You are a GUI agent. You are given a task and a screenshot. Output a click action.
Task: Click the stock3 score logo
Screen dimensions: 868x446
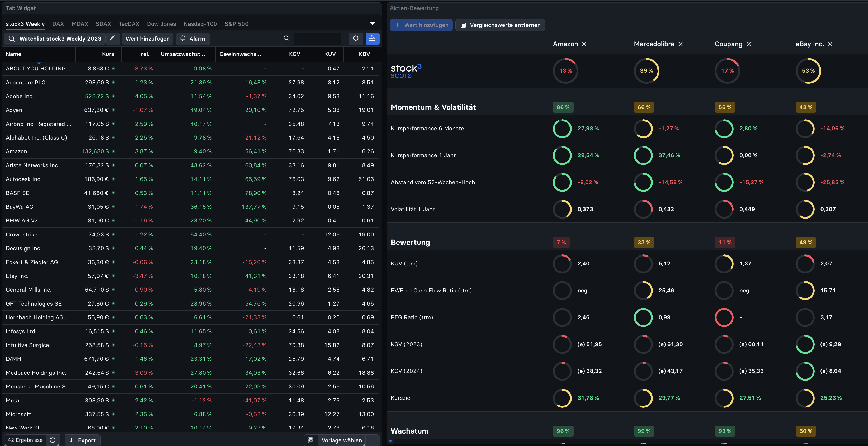coord(406,71)
